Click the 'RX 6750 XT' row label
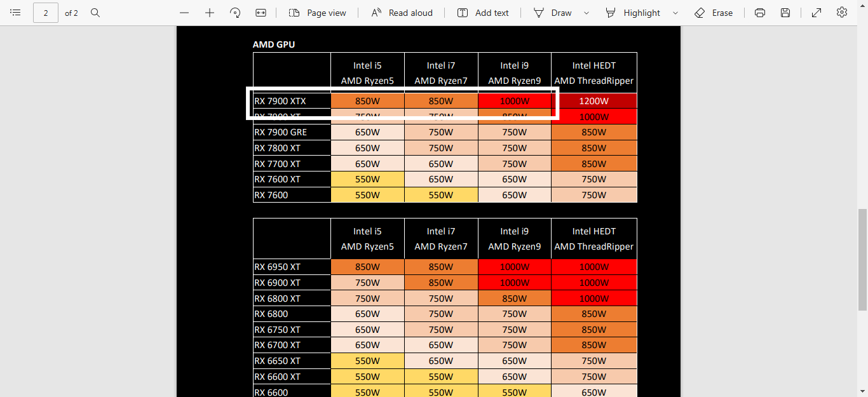This screenshot has width=868, height=397. point(278,330)
